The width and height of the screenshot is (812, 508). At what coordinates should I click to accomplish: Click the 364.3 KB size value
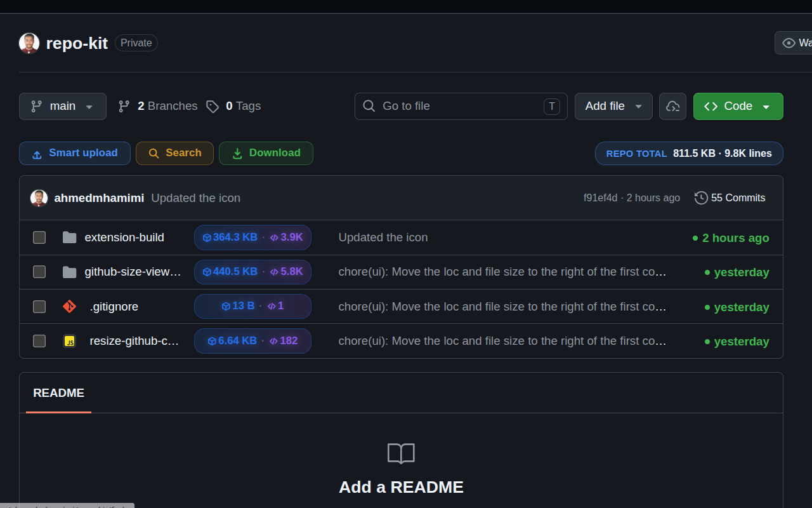pos(235,237)
